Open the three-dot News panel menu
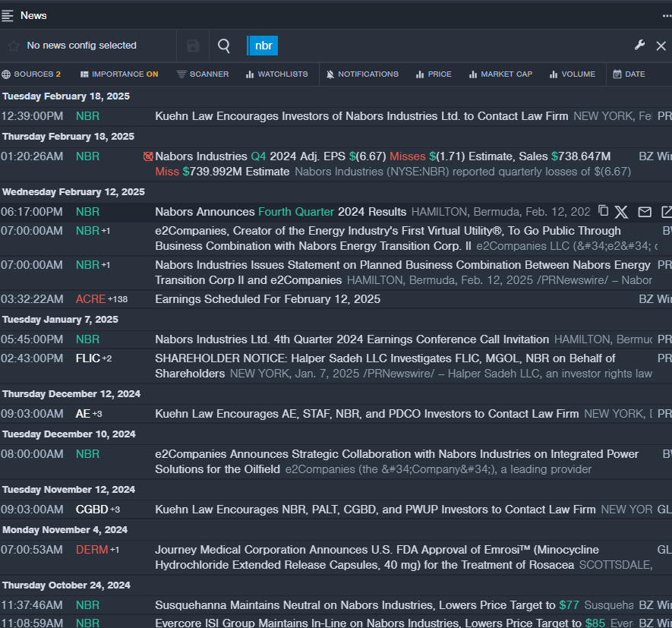 pos(666,15)
